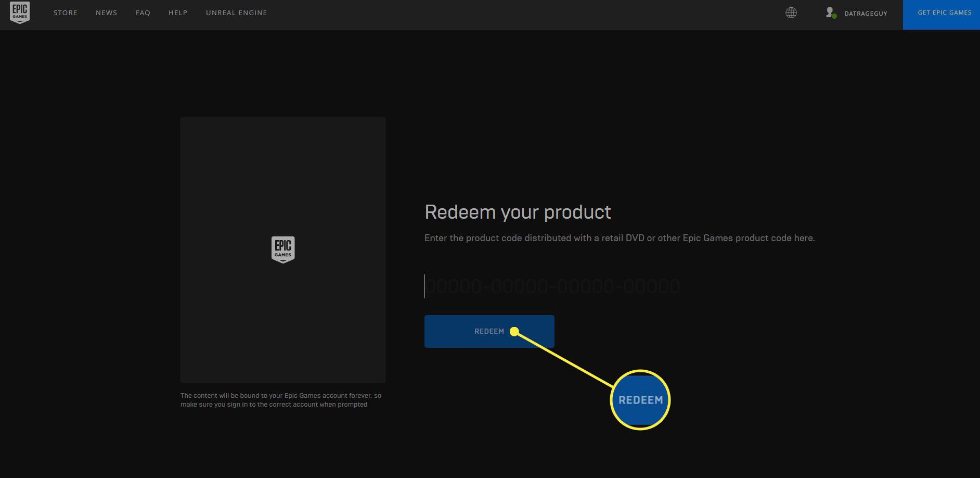Open DATRAGEGUY account menu
Viewport: 980px width, 478px height.
pyautogui.click(x=866, y=14)
